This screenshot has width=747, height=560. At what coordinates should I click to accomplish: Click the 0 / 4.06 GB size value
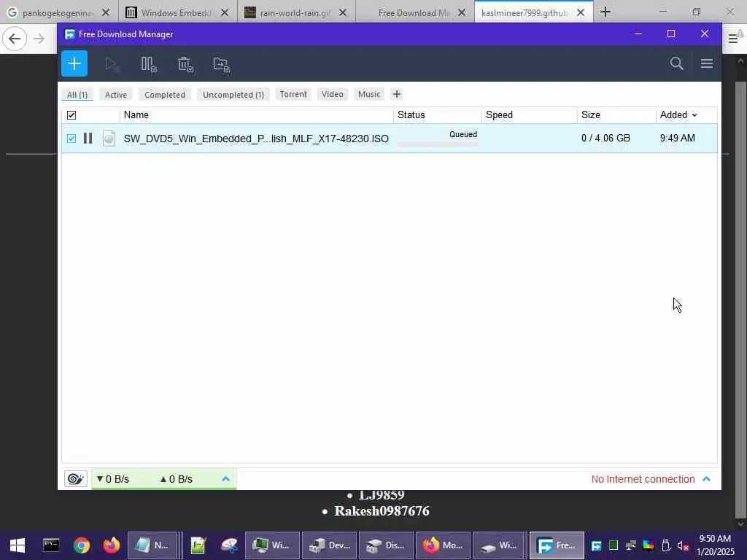[x=605, y=138]
